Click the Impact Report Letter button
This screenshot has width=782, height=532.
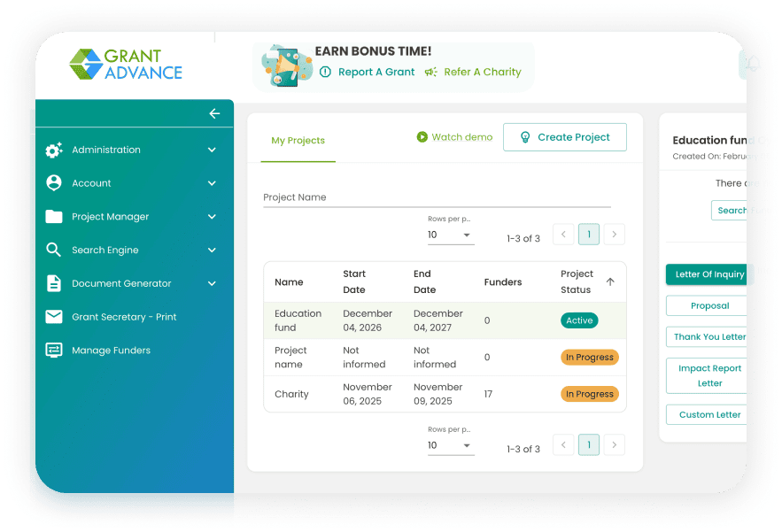point(706,375)
